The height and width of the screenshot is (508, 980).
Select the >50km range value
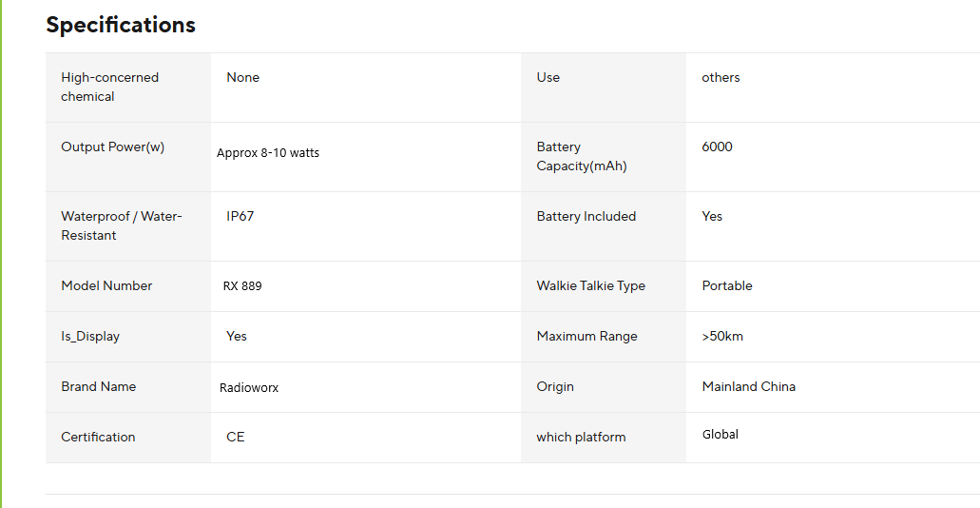tap(722, 336)
